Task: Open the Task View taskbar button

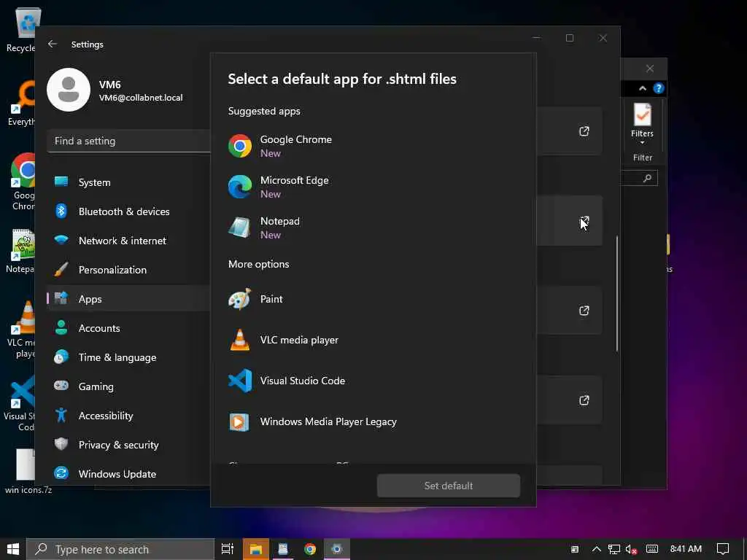Action: tap(228, 549)
